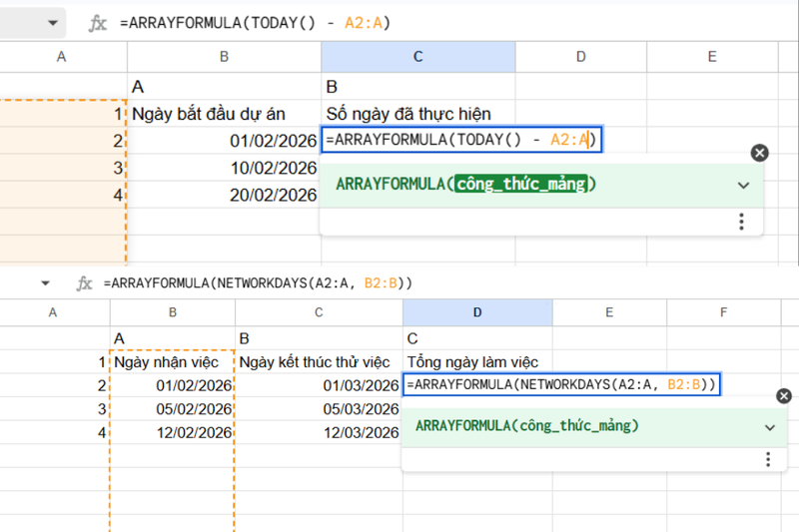Select 01/02/2026 under 'Ngày nhận việc'
This screenshot has height=532, width=799.
(173, 385)
